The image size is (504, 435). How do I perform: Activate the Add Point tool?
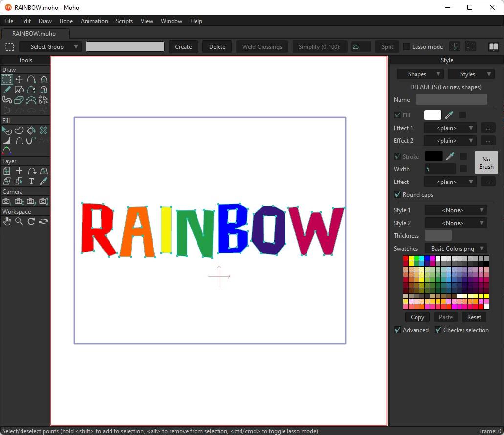point(31,79)
